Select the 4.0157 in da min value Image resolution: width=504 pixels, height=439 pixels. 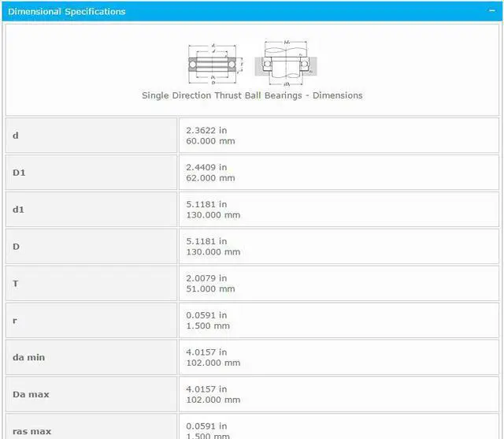206,352
